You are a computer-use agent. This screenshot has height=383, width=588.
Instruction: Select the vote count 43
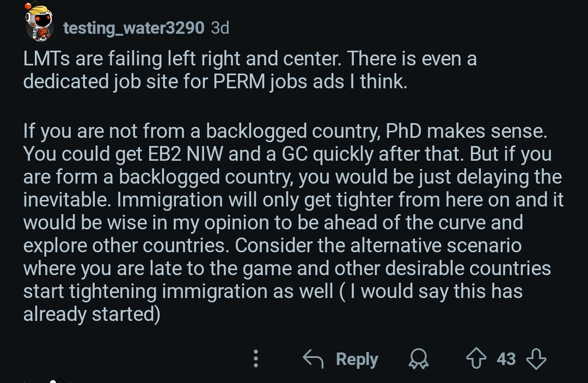pyautogui.click(x=506, y=359)
